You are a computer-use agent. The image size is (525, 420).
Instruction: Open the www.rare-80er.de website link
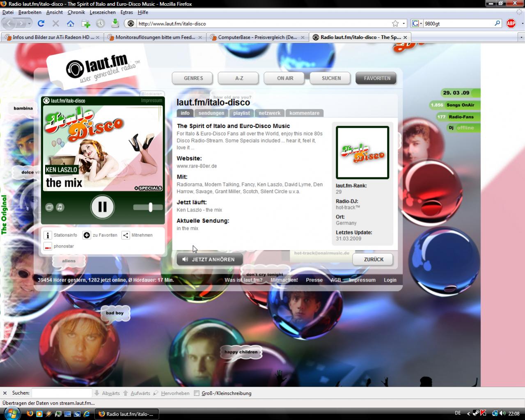197,166
